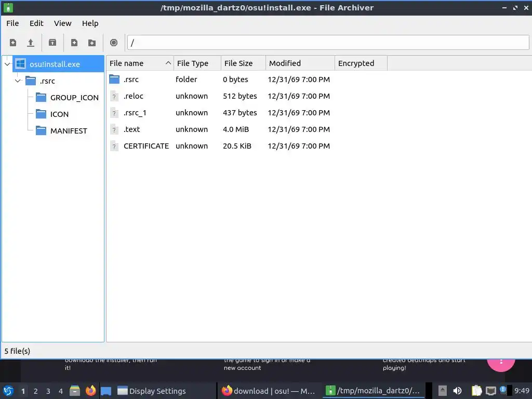Sort by Encrypted column header

coord(361,63)
